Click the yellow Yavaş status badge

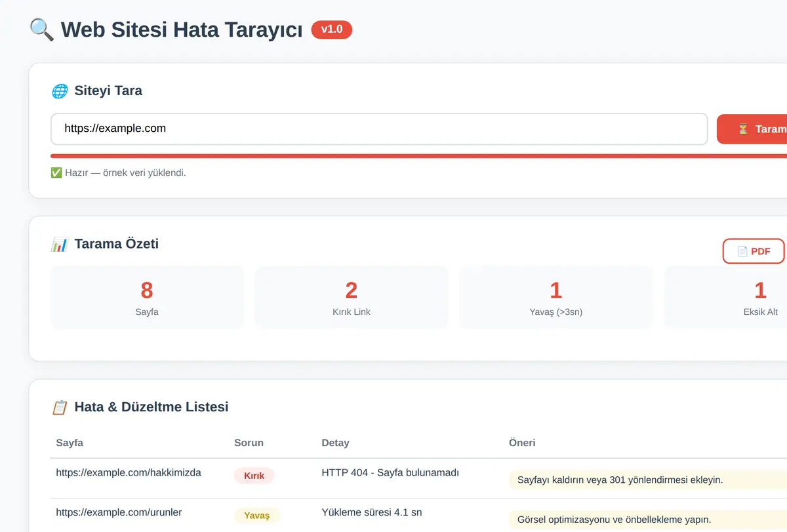coord(257,516)
